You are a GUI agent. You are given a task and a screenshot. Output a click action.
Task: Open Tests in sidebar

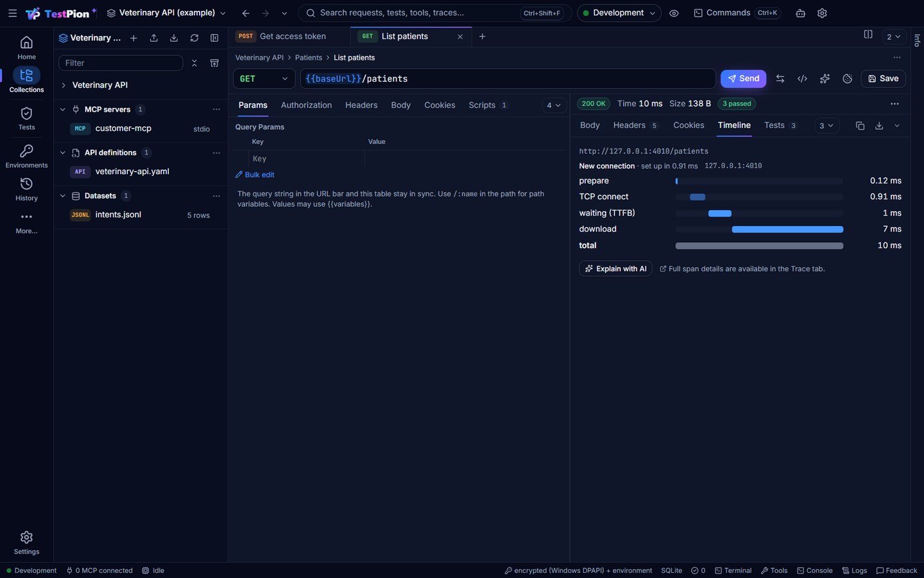coord(26,119)
